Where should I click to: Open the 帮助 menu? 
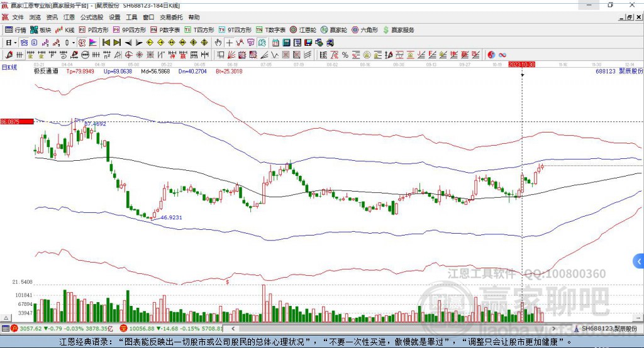coord(194,17)
